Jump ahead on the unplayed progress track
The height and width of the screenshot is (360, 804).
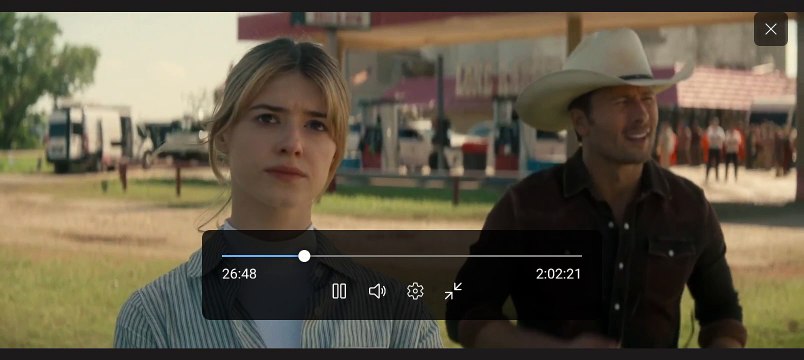point(446,256)
